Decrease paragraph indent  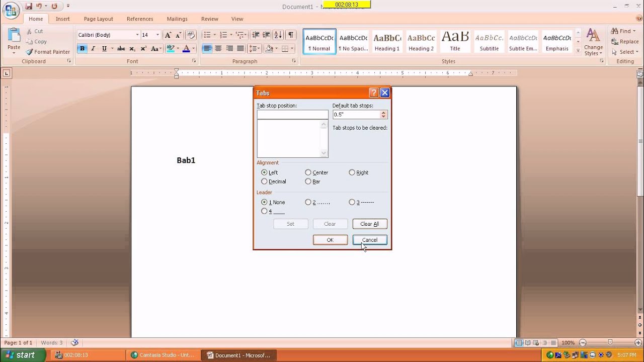click(256, 35)
